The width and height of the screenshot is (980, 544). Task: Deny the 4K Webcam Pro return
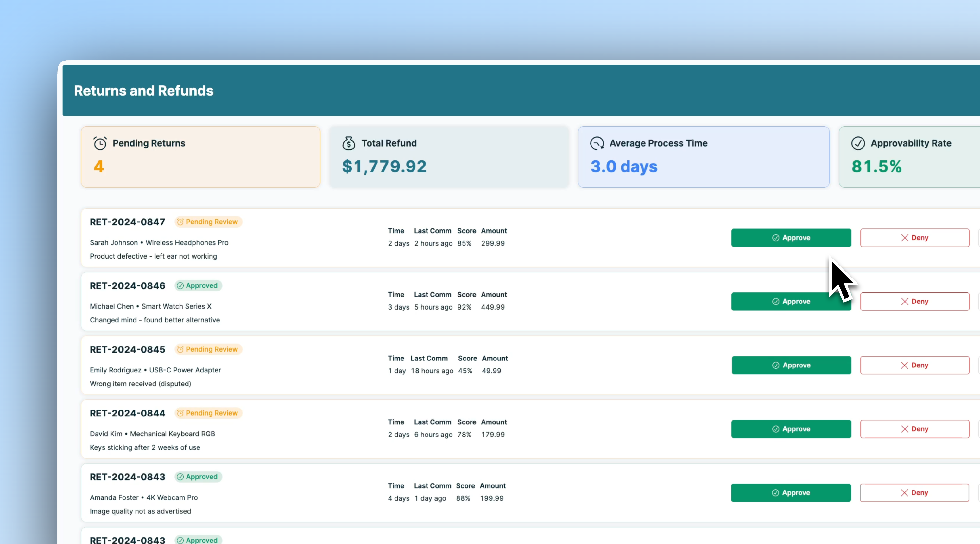[x=914, y=493]
